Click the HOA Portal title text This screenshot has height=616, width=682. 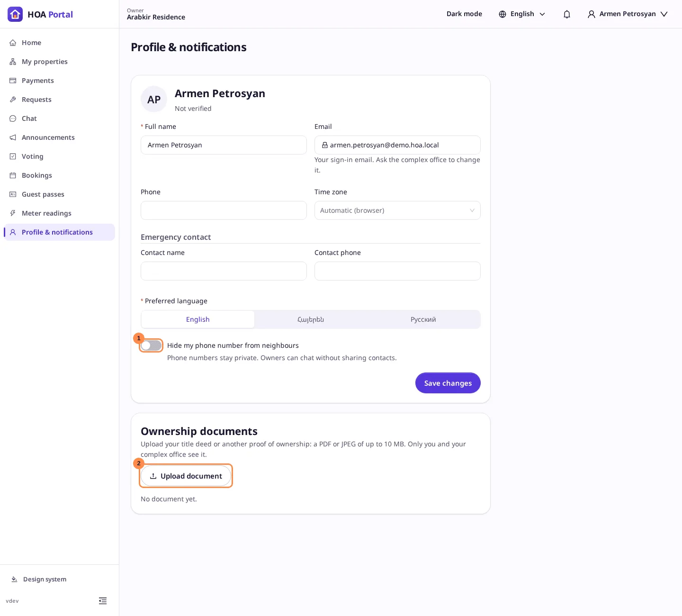50,14
